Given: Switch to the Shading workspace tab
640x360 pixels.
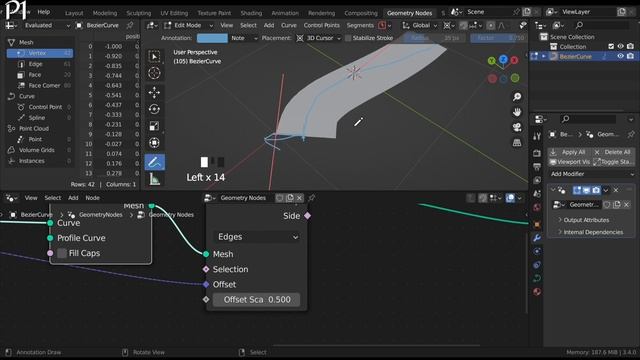Looking at the screenshot, I should pos(251,13).
